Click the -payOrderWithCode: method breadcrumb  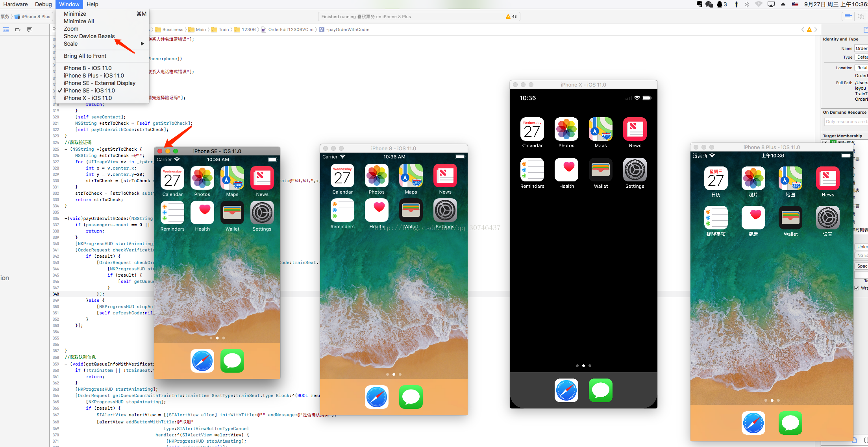coord(344,30)
